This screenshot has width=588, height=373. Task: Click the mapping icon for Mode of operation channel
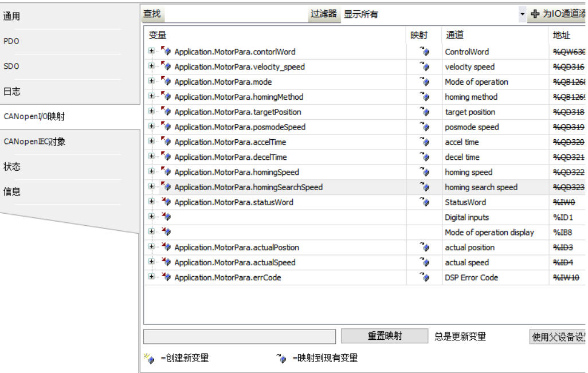point(425,81)
